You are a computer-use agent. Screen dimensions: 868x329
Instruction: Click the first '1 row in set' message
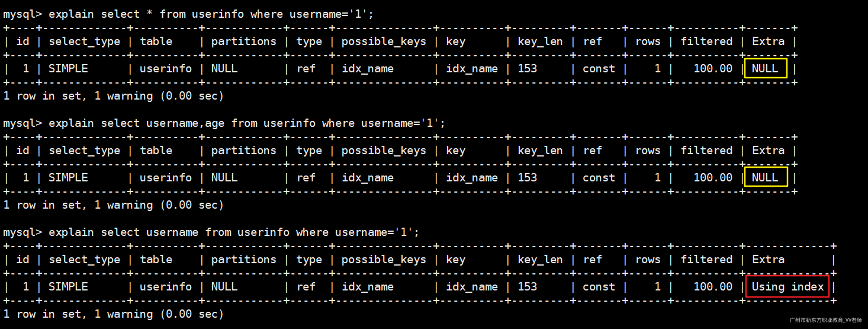[x=113, y=95]
